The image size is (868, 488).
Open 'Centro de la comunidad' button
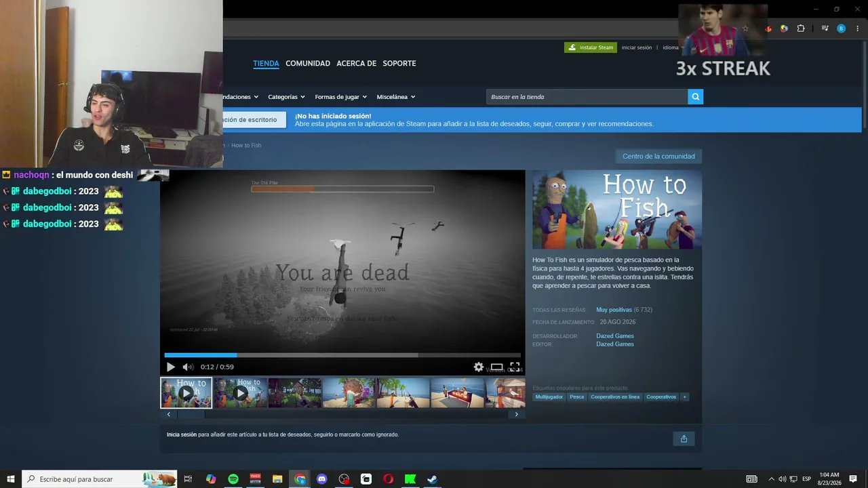point(658,157)
